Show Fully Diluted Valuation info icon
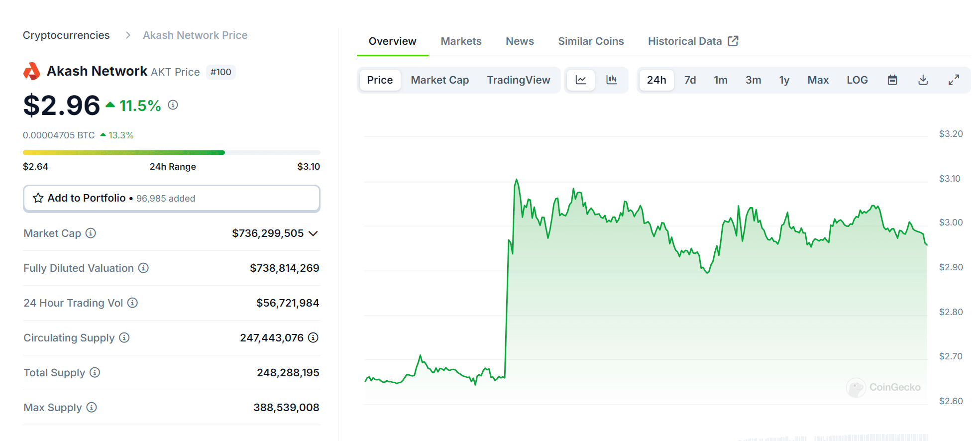The height and width of the screenshot is (441, 980). [x=143, y=268]
